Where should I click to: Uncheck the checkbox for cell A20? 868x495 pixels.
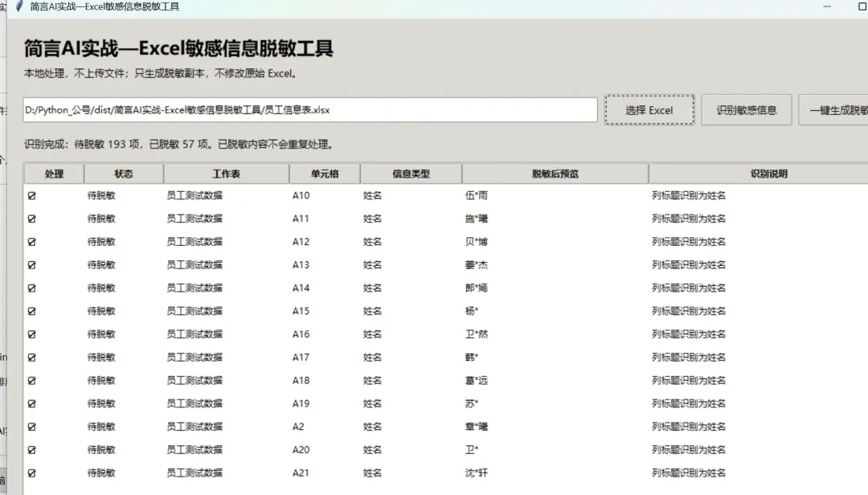31,449
